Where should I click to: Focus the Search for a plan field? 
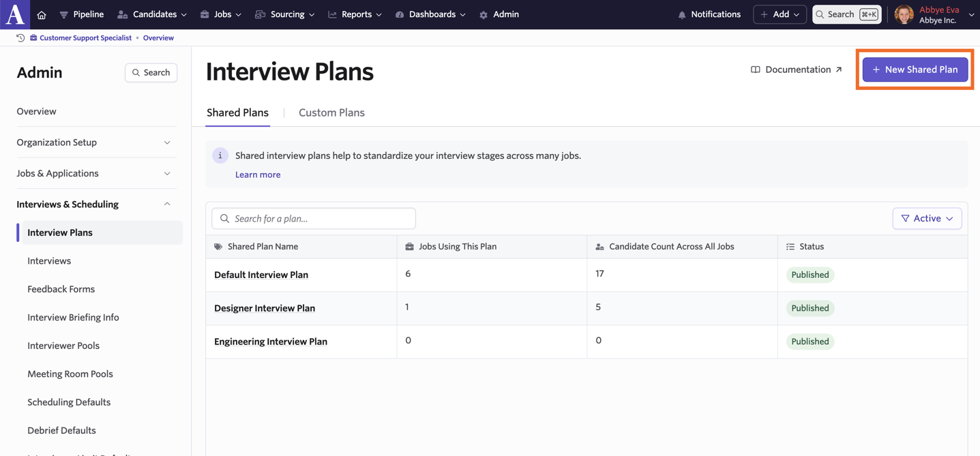click(x=314, y=218)
